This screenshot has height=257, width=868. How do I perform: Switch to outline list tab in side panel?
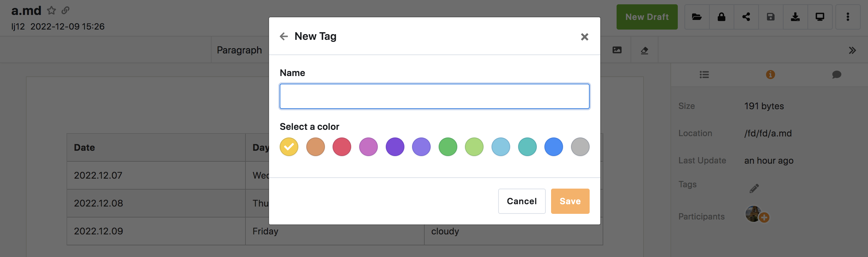coord(704,74)
